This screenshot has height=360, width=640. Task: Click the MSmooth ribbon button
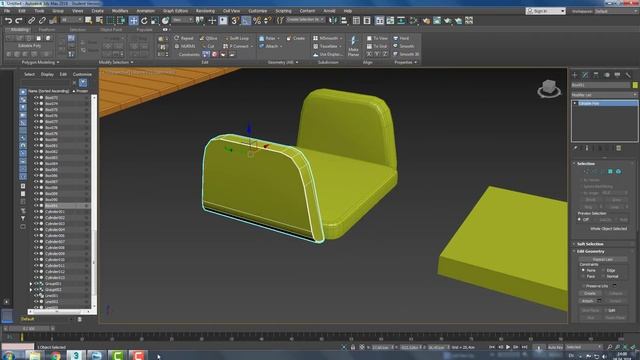point(328,38)
